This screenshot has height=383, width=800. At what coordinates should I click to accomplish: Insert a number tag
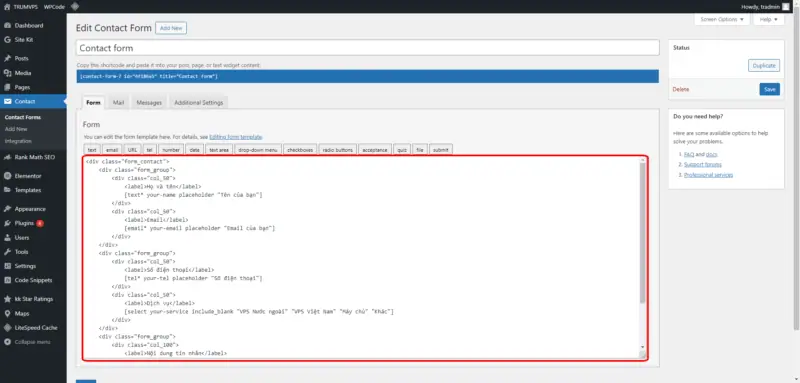[171, 150]
